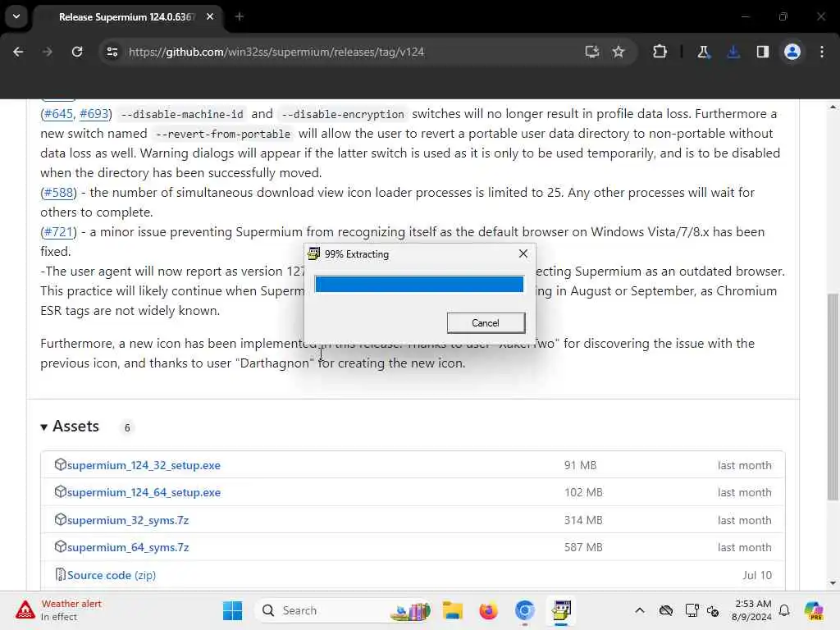Open issue #588 link
The width and height of the screenshot is (840, 630).
[x=58, y=193]
